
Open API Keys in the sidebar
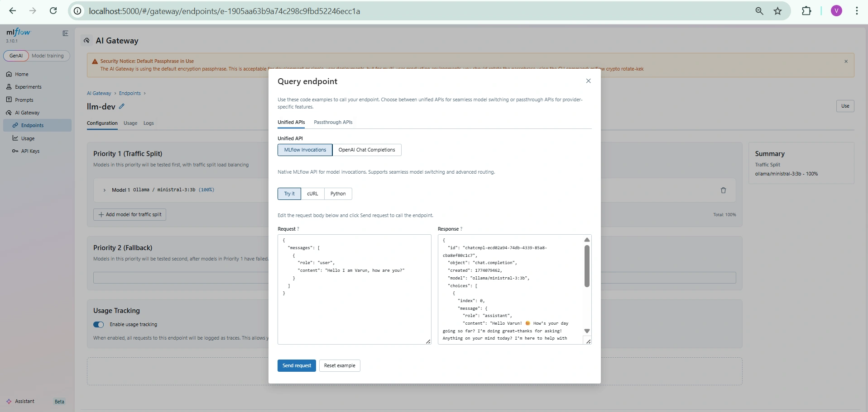tap(37, 151)
